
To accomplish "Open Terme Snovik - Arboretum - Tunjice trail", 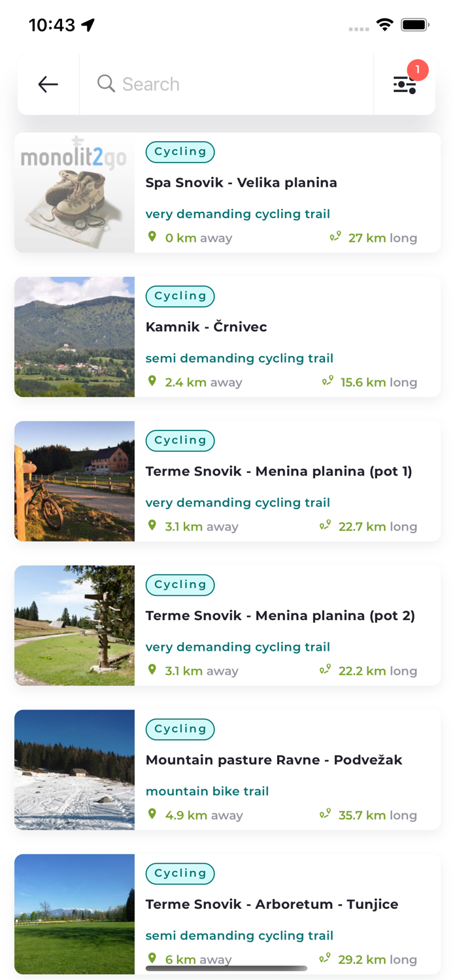I will tap(272, 904).
